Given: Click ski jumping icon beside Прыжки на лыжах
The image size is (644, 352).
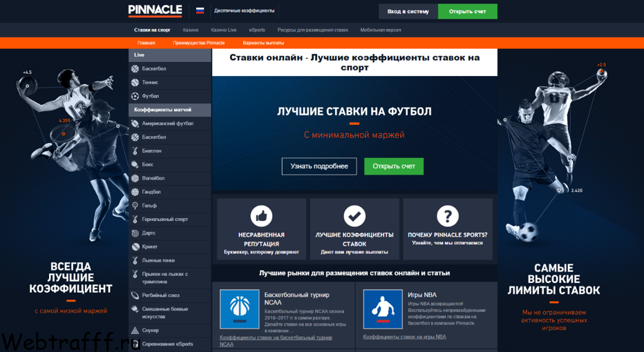Looking at the screenshot, I should pyautogui.click(x=135, y=274).
